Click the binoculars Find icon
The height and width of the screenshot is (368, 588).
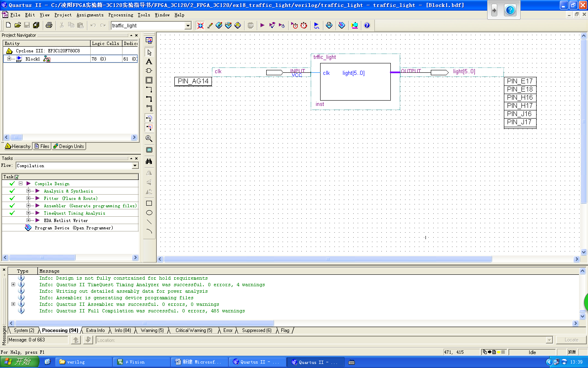pyautogui.click(x=149, y=162)
